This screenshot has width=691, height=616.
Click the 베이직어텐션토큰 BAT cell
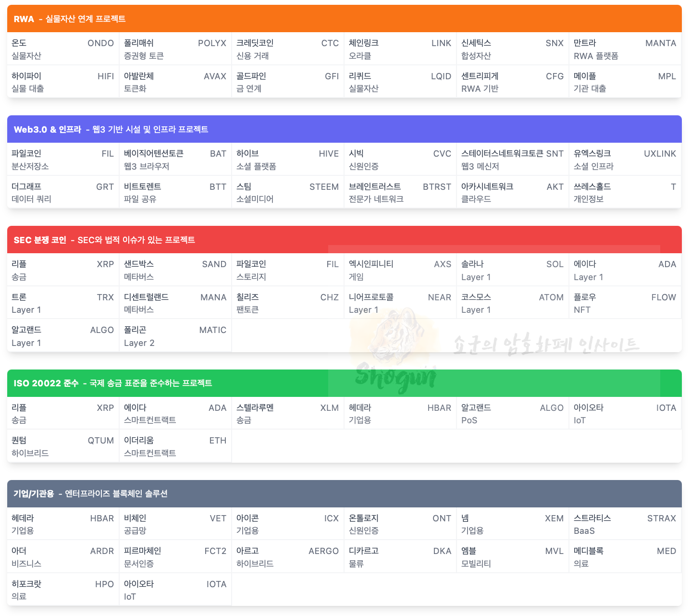pyautogui.click(x=175, y=160)
